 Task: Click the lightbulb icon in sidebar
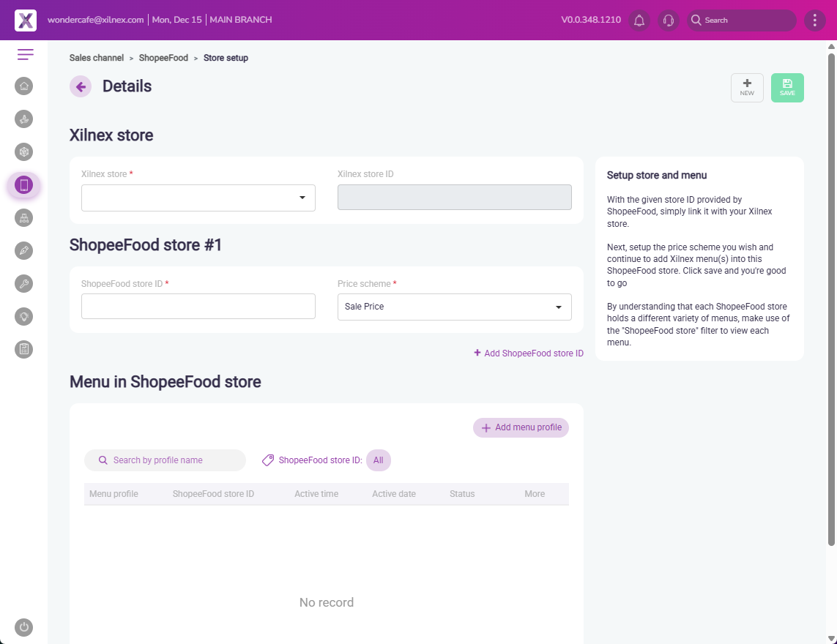point(24,316)
